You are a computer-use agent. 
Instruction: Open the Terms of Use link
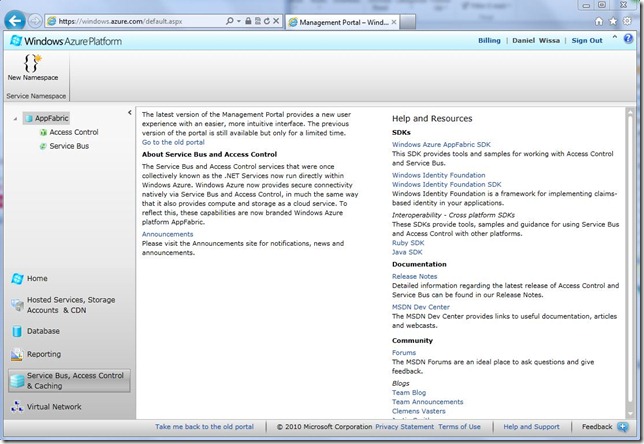tap(459, 427)
